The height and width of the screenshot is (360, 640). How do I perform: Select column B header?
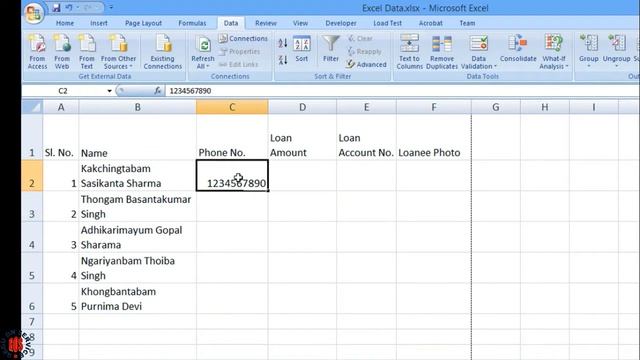pos(138,107)
